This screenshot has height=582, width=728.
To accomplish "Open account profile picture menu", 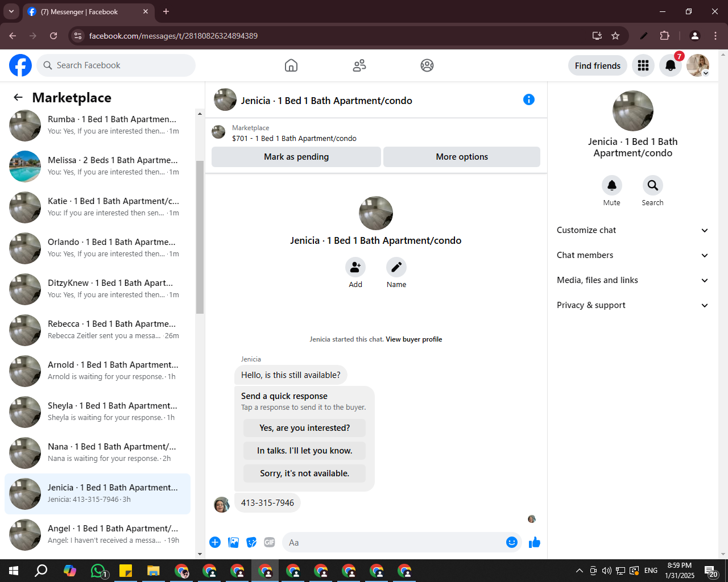I will click(698, 65).
